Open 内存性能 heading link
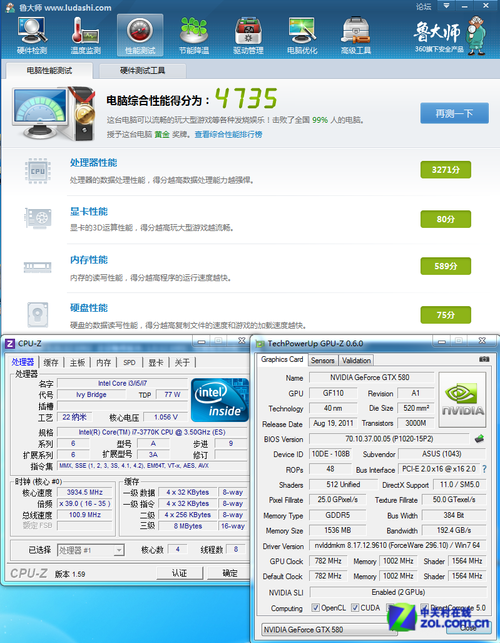Screen dimensions: 500x643 click(x=89, y=260)
